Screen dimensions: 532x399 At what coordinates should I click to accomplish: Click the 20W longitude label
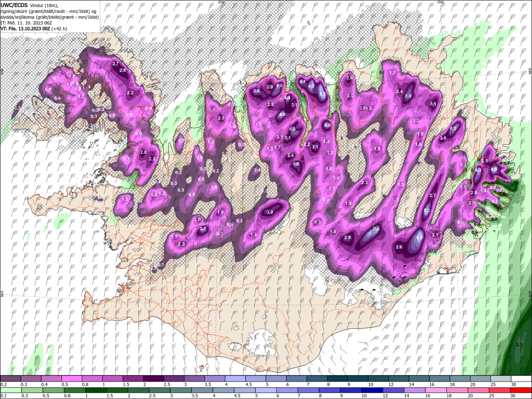coord(221,2)
